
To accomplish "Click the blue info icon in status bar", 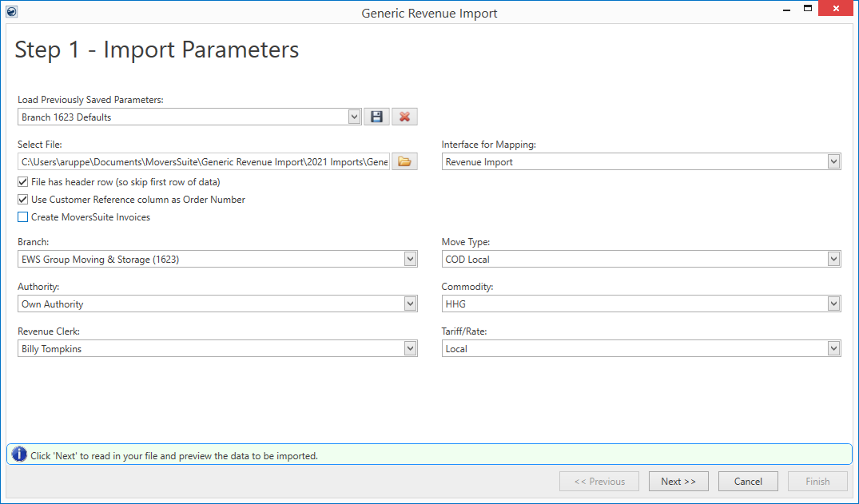I will 19,455.
